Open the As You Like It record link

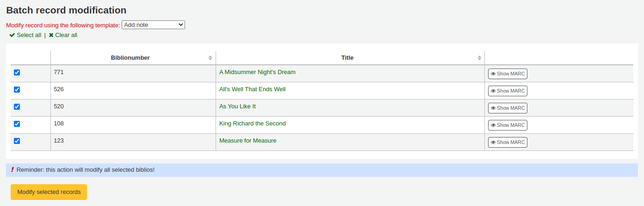pos(237,106)
